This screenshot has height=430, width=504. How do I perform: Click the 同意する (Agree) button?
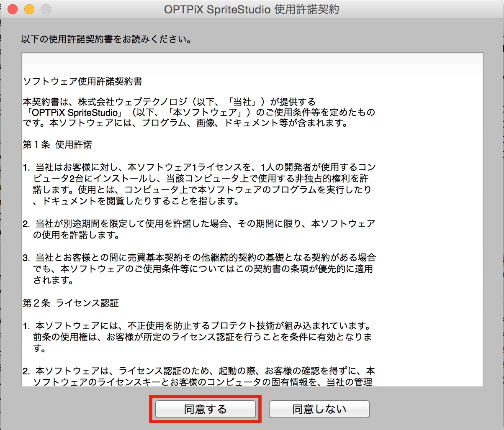[205, 409]
